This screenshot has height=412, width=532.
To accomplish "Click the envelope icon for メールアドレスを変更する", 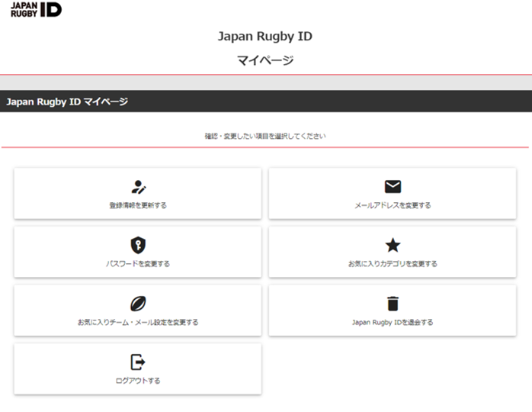I will (393, 187).
